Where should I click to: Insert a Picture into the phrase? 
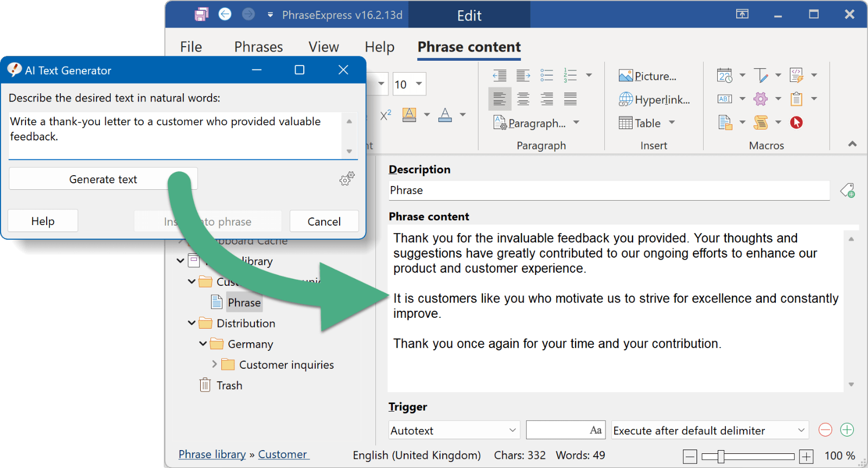(x=648, y=76)
